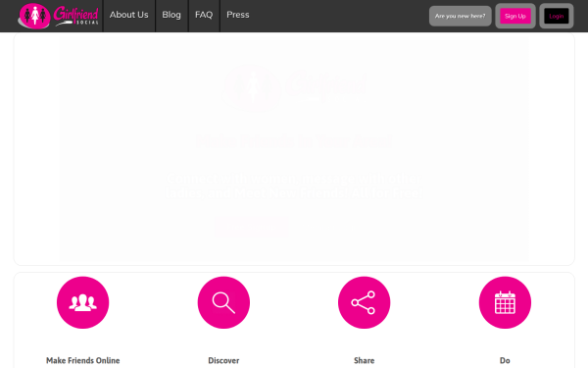Click the Share network icon
The image size is (588, 368).
click(365, 302)
